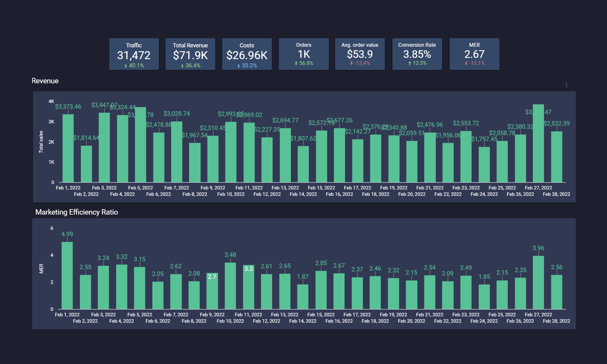Click the Feb 28 revenue bar $2,532.39
Screen dimensions: 607x364
[557, 157]
